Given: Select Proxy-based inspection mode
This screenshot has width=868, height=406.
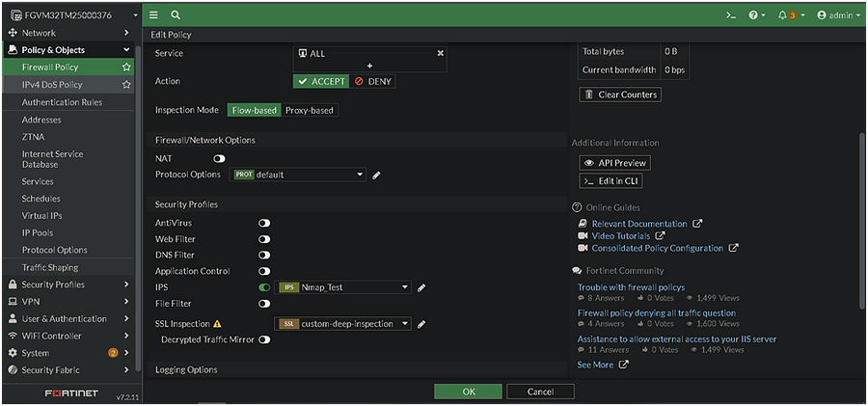Looking at the screenshot, I should [x=310, y=110].
